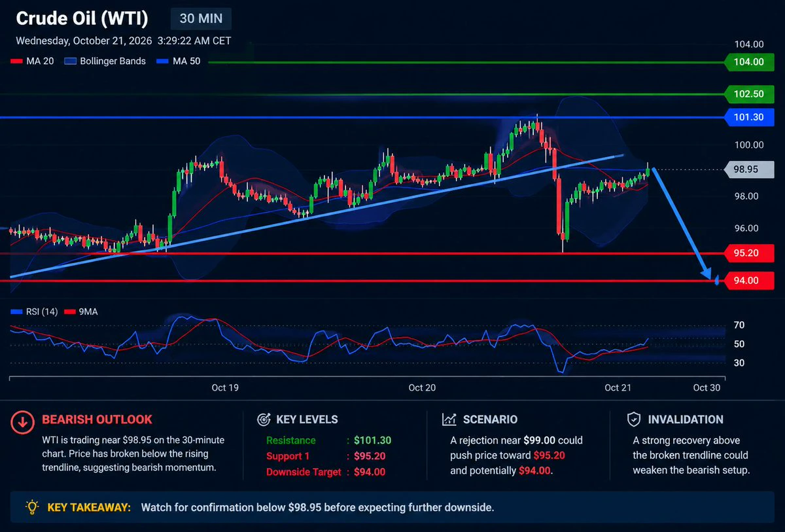Open the 30 MIN timeframe selector
This screenshot has height=532, width=785.
201,19
